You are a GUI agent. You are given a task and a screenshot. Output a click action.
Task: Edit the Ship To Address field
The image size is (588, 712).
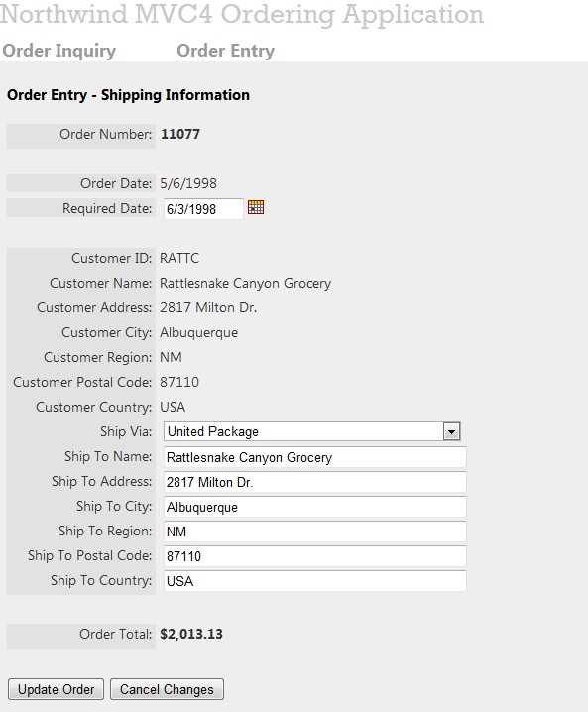point(314,482)
